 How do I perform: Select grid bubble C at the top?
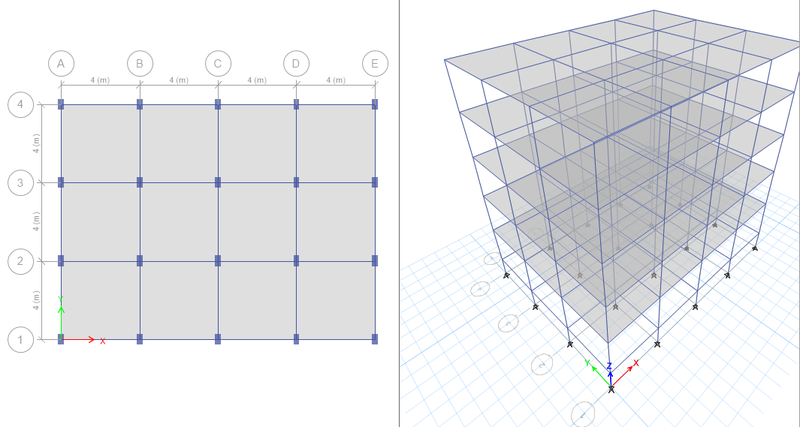(x=218, y=64)
